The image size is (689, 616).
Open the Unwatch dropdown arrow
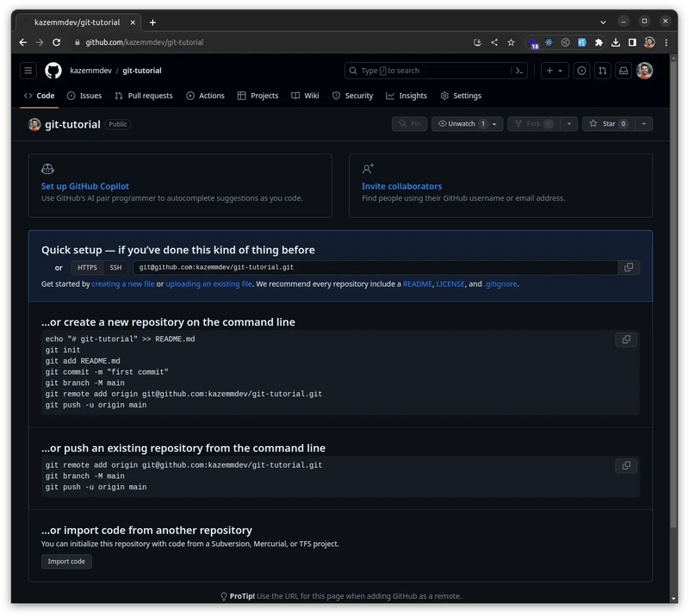(x=493, y=123)
